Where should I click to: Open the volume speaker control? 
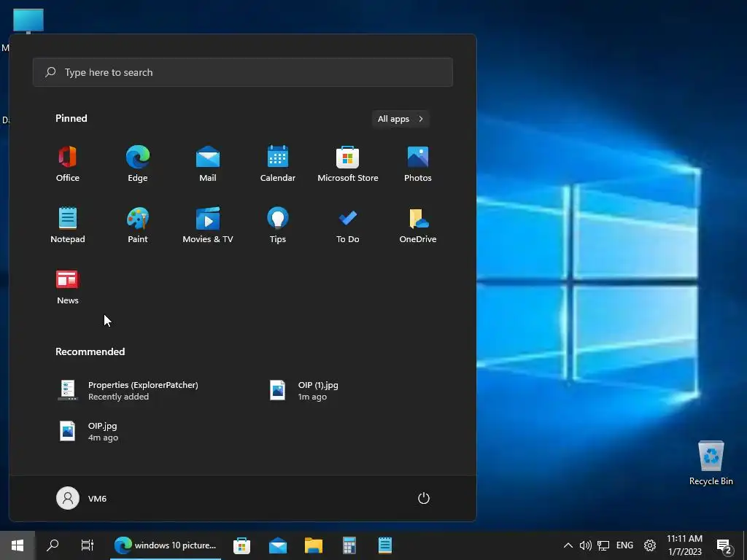(585, 545)
